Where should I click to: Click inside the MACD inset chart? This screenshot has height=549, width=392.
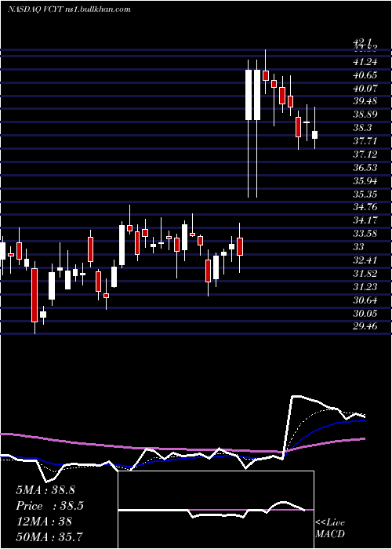coord(216,510)
